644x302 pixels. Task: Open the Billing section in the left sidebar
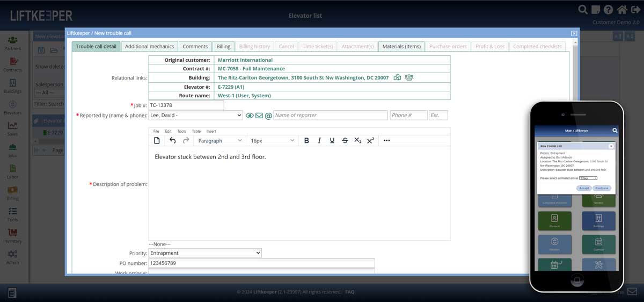pos(12,193)
